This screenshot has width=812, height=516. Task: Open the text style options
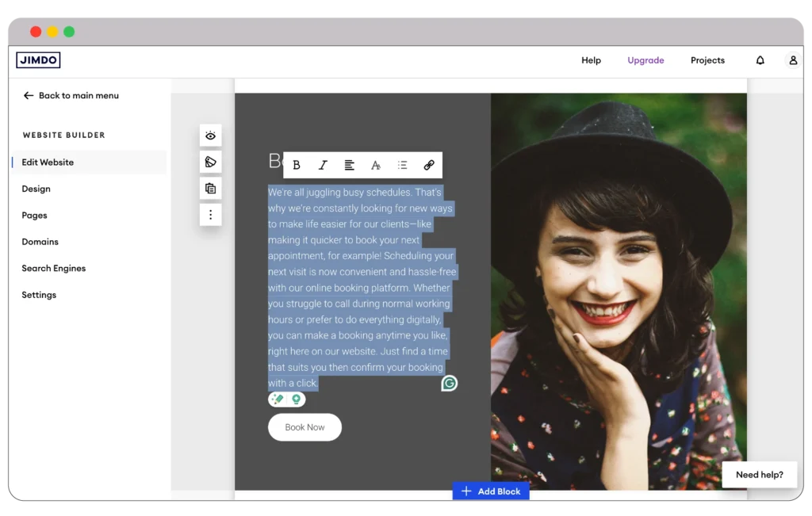(376, 166)
